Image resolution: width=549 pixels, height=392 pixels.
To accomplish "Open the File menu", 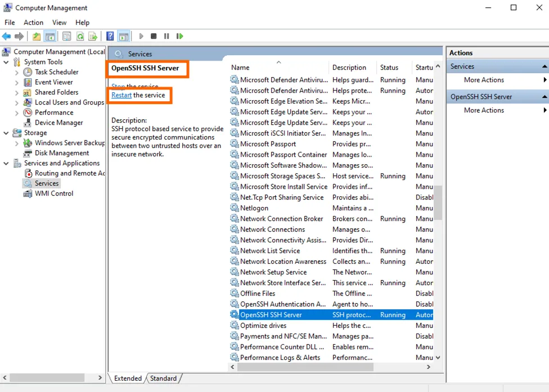I will coord(10,22).
